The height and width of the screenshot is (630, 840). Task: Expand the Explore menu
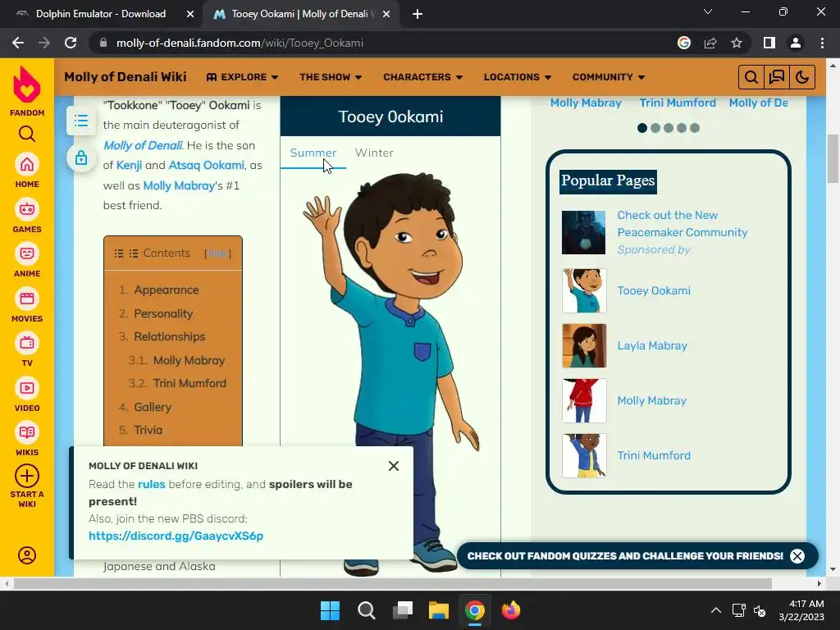(x=242, y=77)
